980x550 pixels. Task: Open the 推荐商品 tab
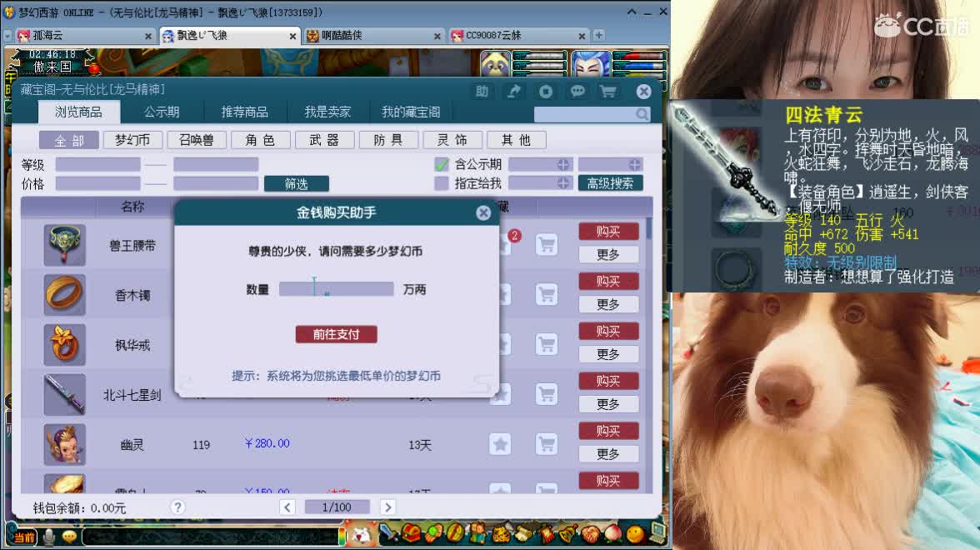click(x=244, y=112)
